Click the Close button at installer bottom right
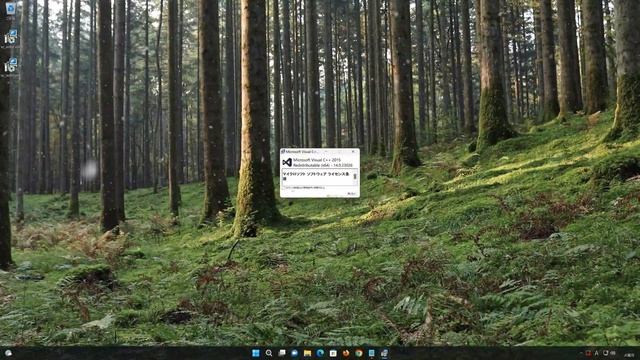The height and width of the screenshot is (360, 640). click(351, 193)
